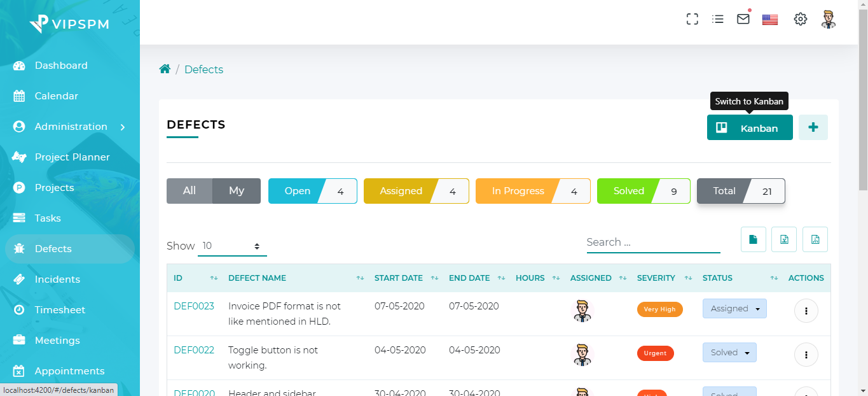Open the Assigned status dropdown for DEF0023
Image resolution: width=868 pixels, height=396 pixels.
[x=734, y=309]
